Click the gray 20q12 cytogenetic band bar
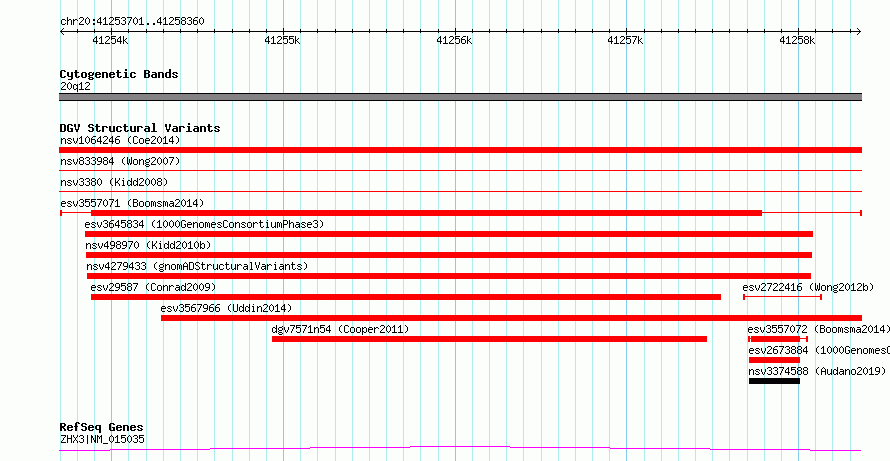The height and width of the screenshot is (461, 890). pyautogui.click(x=460, y=97)
